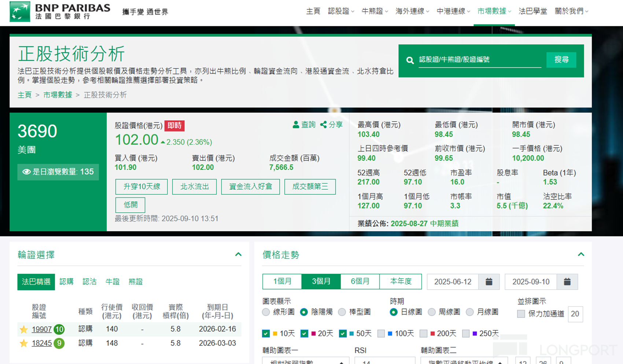Viewport: 623px width, 364px height.
Task: Select 陰陽燭 candlestick display
Action: [x=304, y=312]
